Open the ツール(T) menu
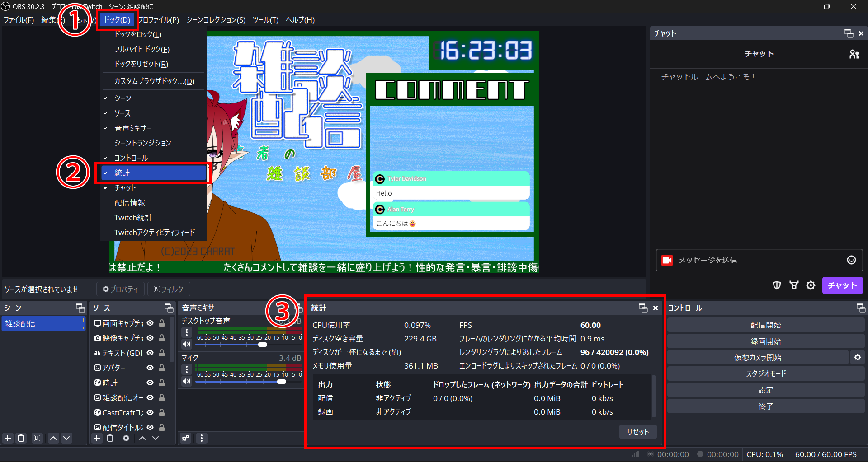 (265, 20)
